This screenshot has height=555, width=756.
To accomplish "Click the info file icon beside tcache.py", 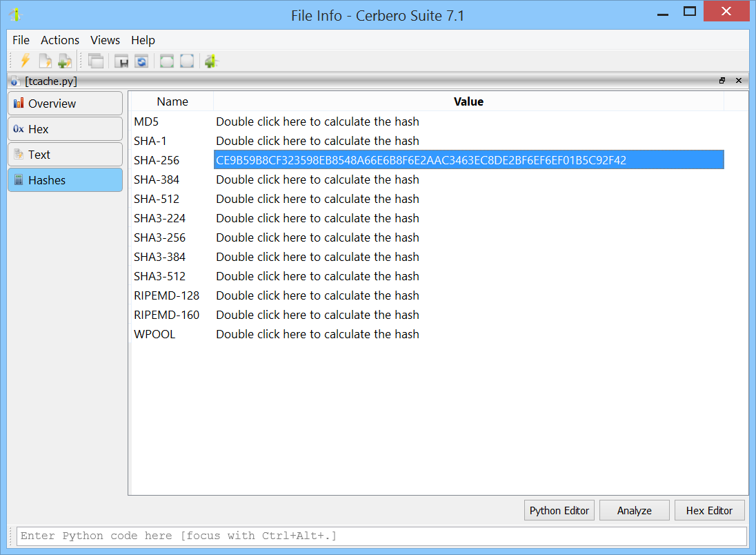I will click(x=15, y=81).
